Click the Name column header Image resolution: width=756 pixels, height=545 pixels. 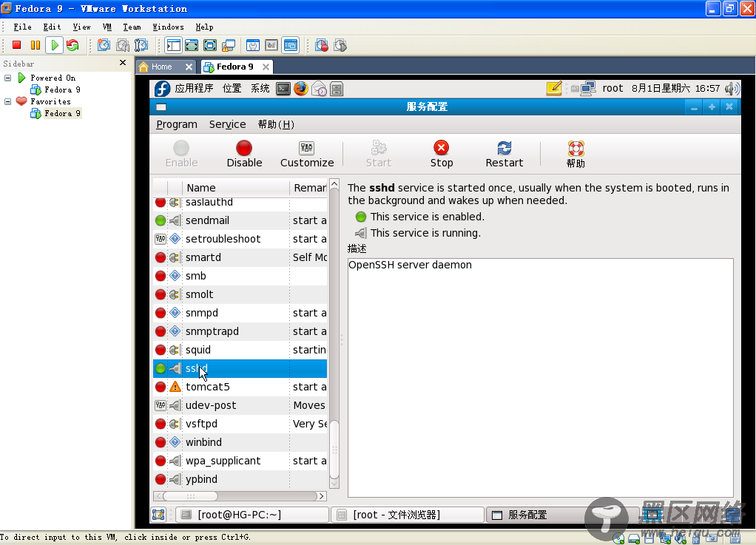(236, 187)
